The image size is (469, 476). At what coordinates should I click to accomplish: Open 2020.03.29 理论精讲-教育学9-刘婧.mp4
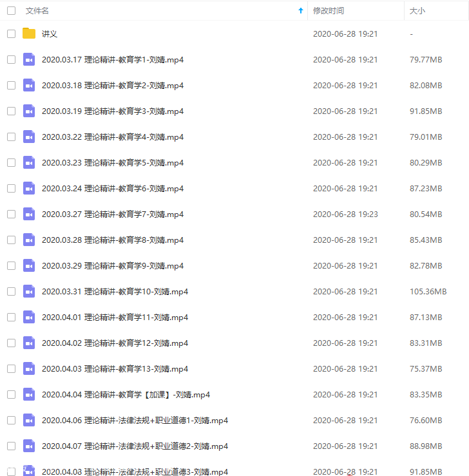click(x=113, y=265)
